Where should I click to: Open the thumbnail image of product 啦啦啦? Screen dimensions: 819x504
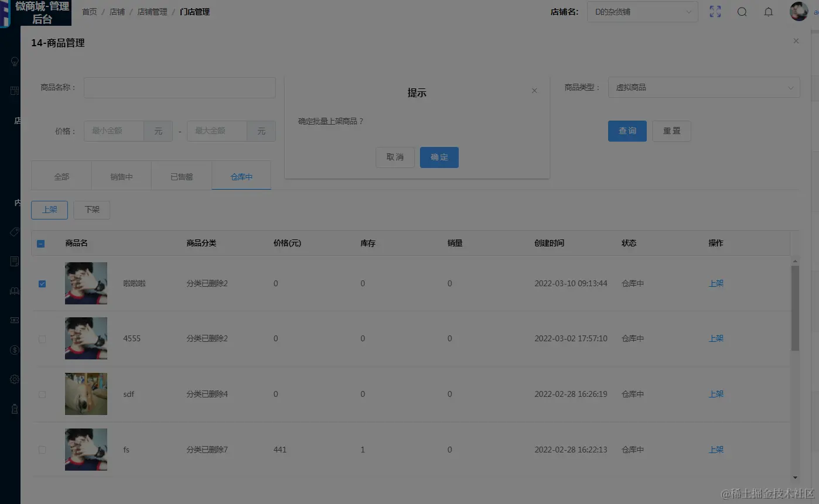(x=86, y=283)
